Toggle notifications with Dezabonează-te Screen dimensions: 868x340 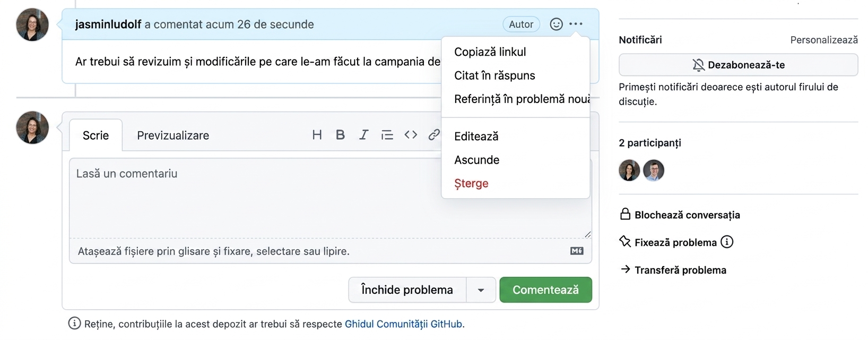(738, 65)
